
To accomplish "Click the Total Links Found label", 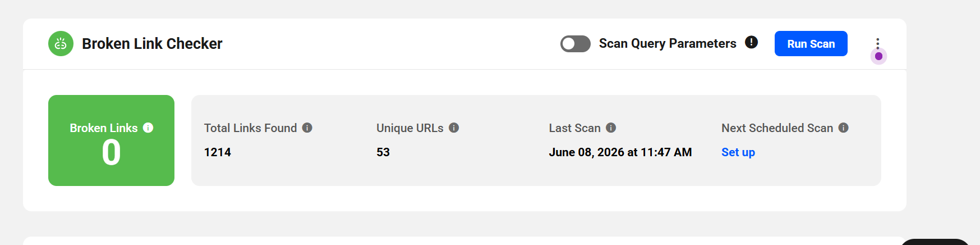I will click(x=250, y=128).
